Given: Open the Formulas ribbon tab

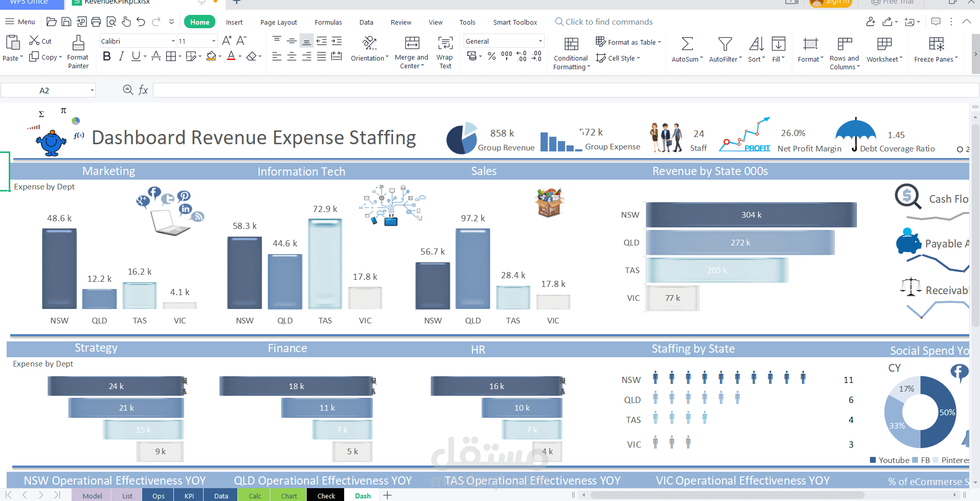Looking at the screenshot, I should 328,22.
